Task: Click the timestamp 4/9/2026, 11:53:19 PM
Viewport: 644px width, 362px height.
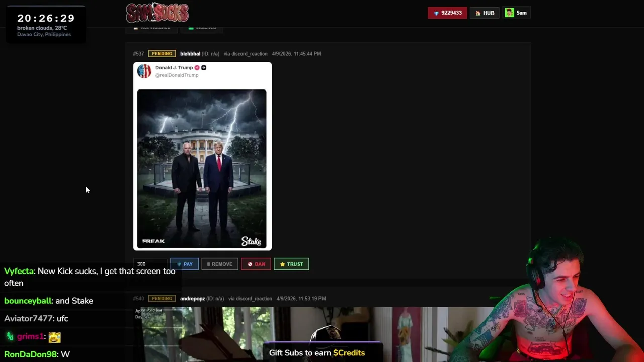Action: click(x=301, y=299)
